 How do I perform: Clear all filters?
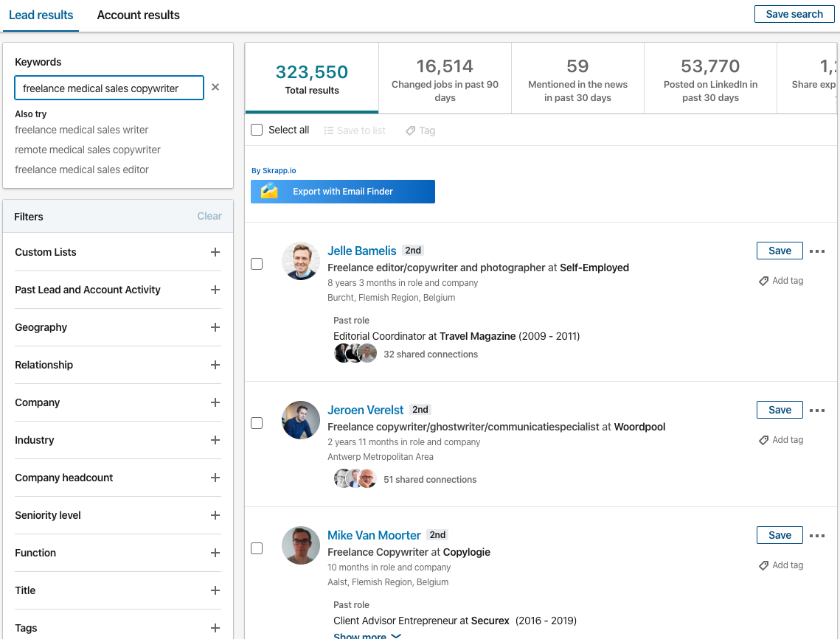point(209,216)
